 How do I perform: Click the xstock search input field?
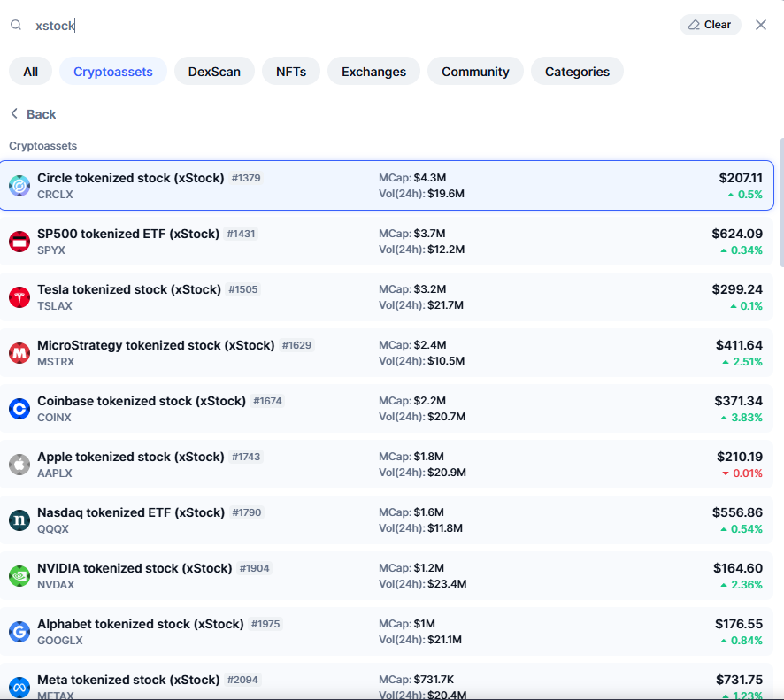pos(350,26)
